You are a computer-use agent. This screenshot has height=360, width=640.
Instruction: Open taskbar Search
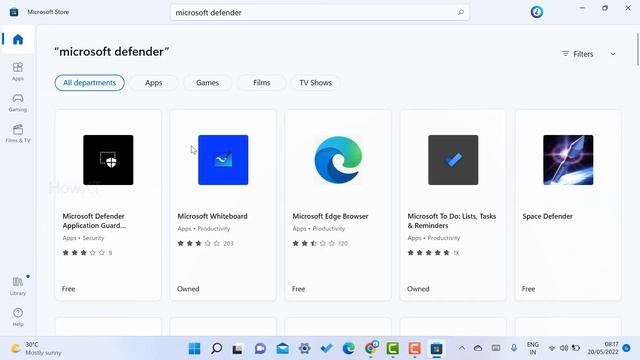coord(216,349)
